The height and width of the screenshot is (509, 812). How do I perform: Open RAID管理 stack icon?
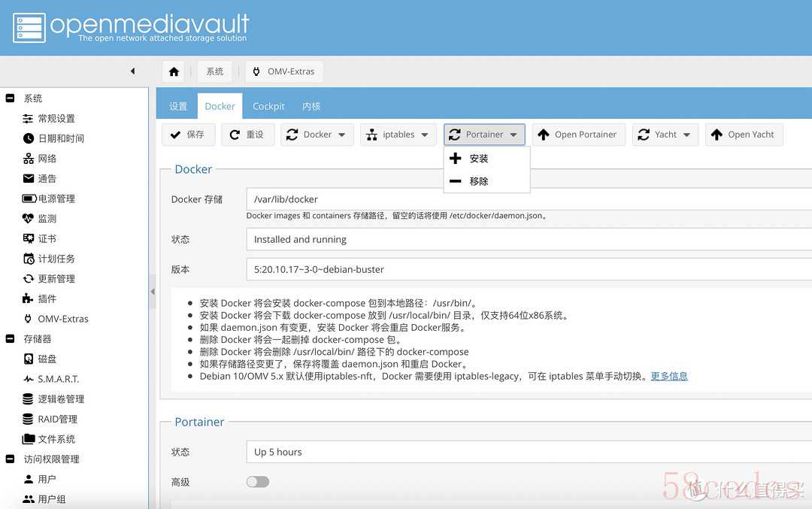pyautogui.click(x=28, y=419)
